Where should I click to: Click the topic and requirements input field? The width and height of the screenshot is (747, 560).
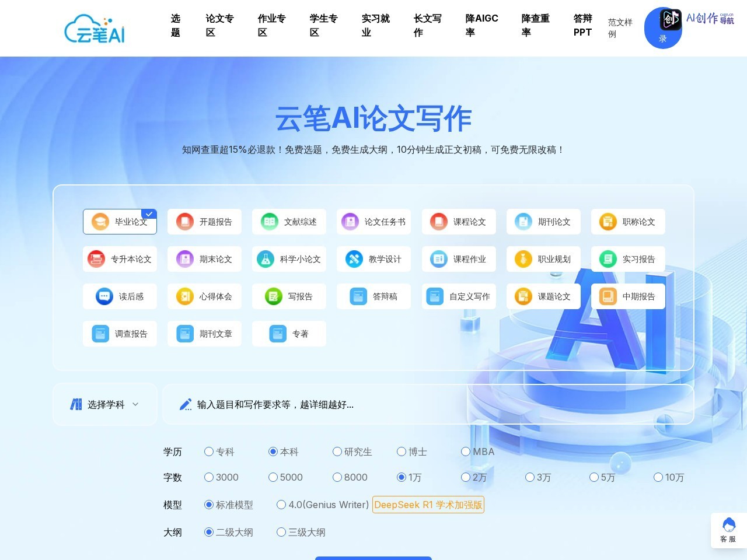pyautogui.click(x=428, y=404)
